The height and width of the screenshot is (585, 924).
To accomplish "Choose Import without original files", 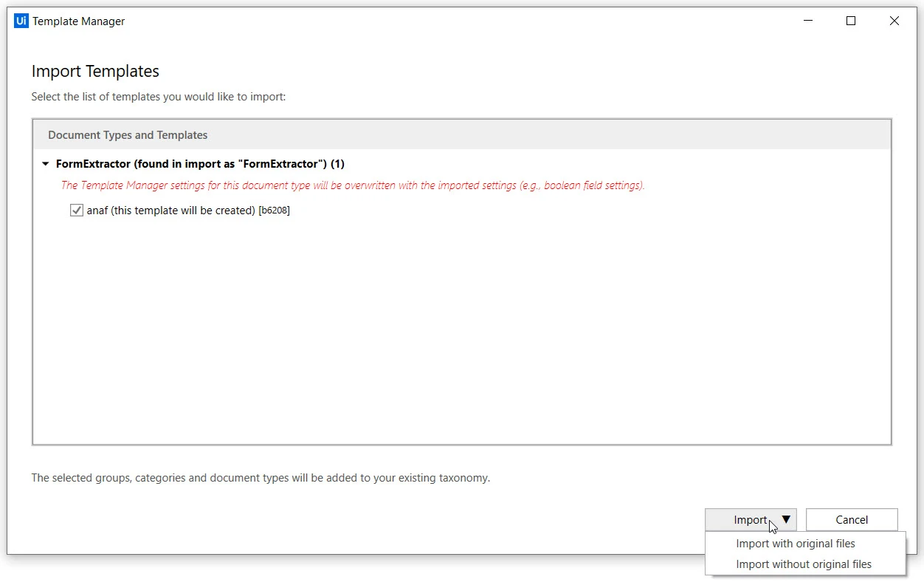I will [x=804, y=564].
